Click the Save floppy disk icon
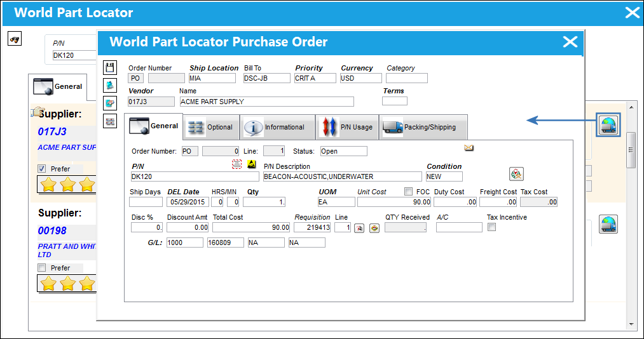 pos(111,68)
